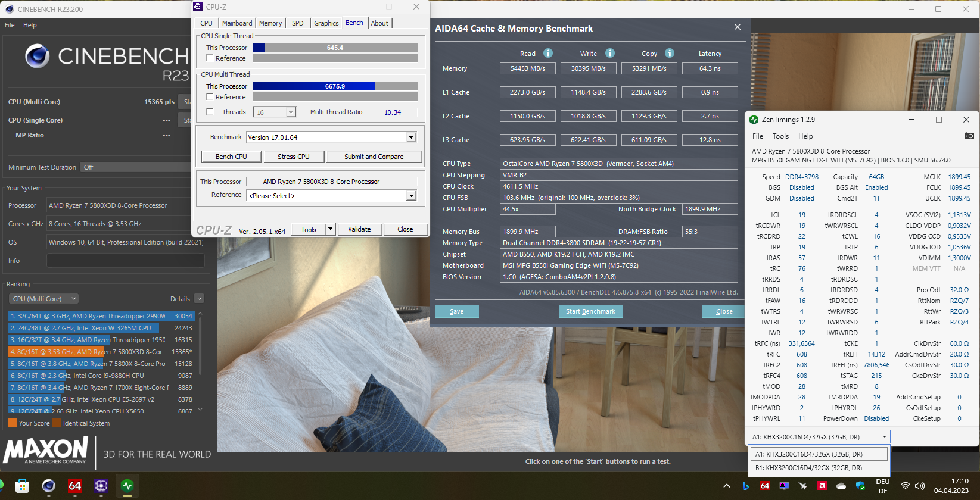Screen dimensions: 980x500
Task: Open the CPU (Multi Core) ranking dropdown
Action: click(x=44, y=299)
